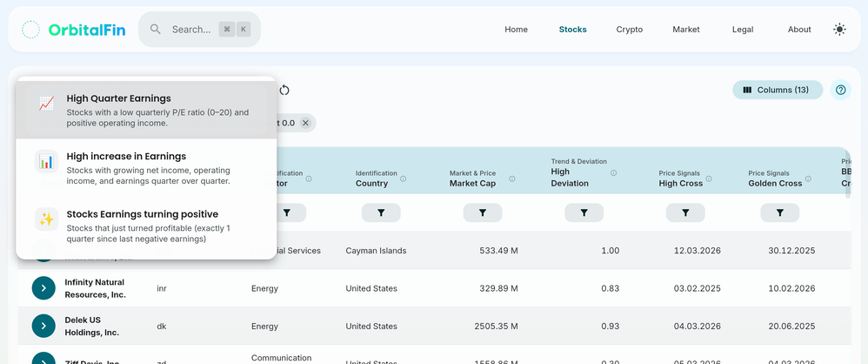Remove the 0.0 filter chip
868x364 pixels.
(x=305, y=123)
